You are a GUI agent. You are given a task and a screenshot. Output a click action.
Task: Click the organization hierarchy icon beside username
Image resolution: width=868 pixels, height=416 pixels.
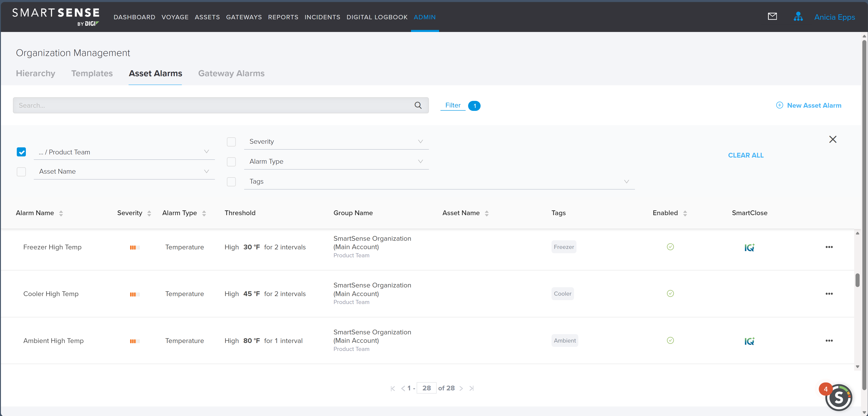tap(798, 17)
